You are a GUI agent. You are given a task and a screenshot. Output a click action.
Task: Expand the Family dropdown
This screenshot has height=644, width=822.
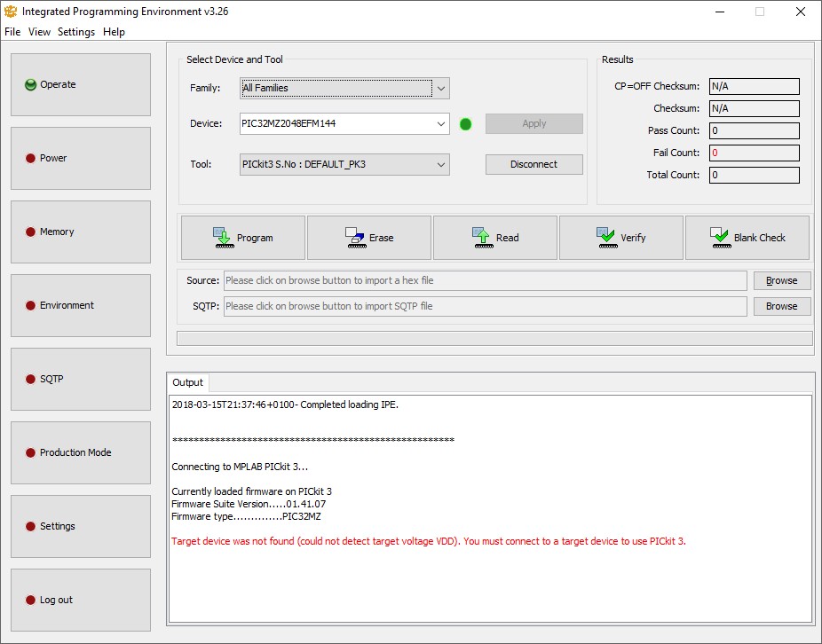(x=441, y=89)
